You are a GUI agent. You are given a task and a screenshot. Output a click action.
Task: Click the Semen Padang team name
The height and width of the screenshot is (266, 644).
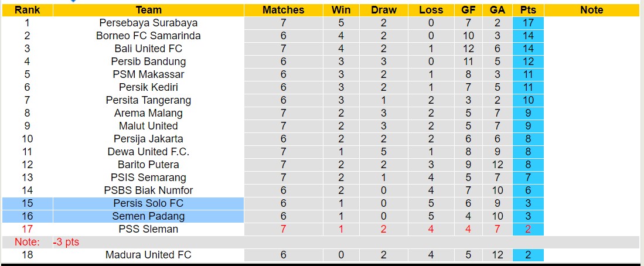(x=148, y=216)
